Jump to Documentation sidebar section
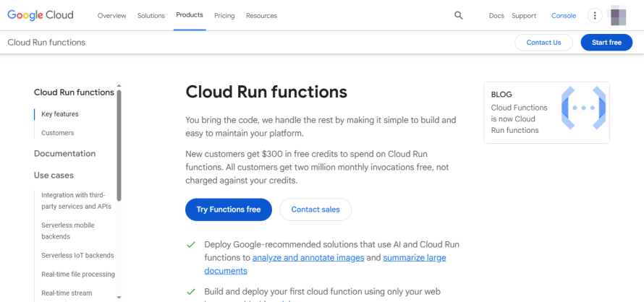Image resolution: width=644 pixels, height=302 pixels. point(65,153)
